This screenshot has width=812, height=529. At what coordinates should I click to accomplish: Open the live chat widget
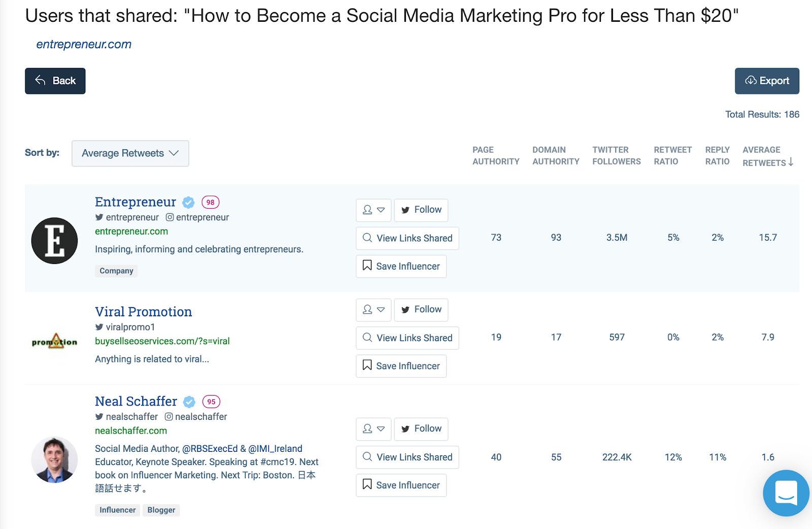click(786, 493)
